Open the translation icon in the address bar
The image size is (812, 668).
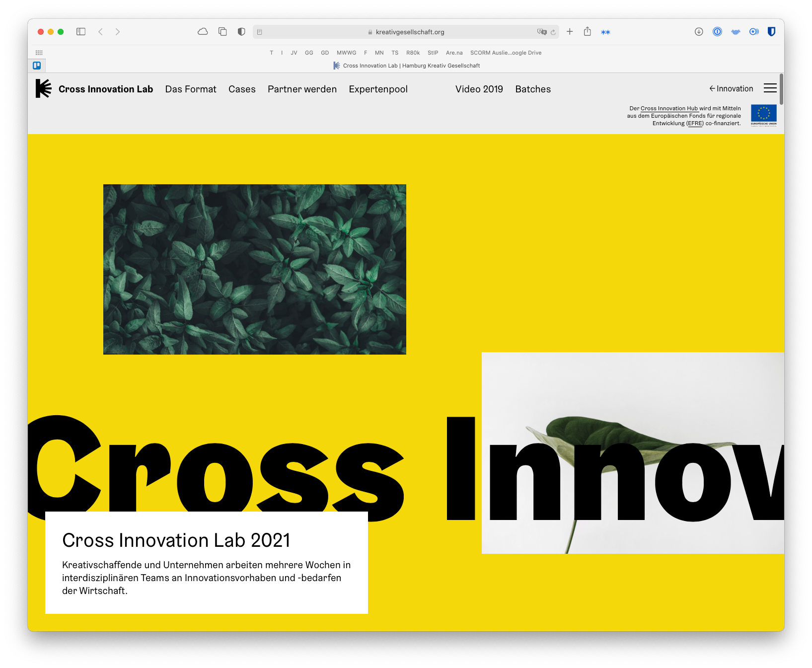pos(540,32)
